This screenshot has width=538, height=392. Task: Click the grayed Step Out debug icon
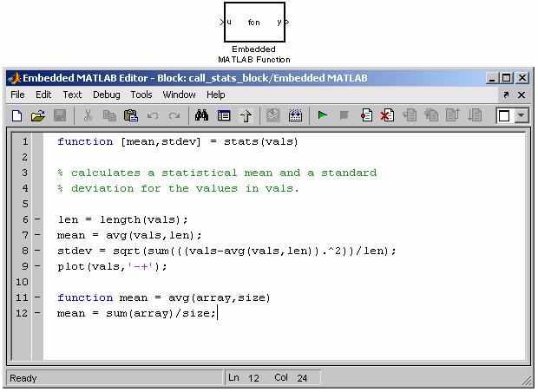pos(453,115)
